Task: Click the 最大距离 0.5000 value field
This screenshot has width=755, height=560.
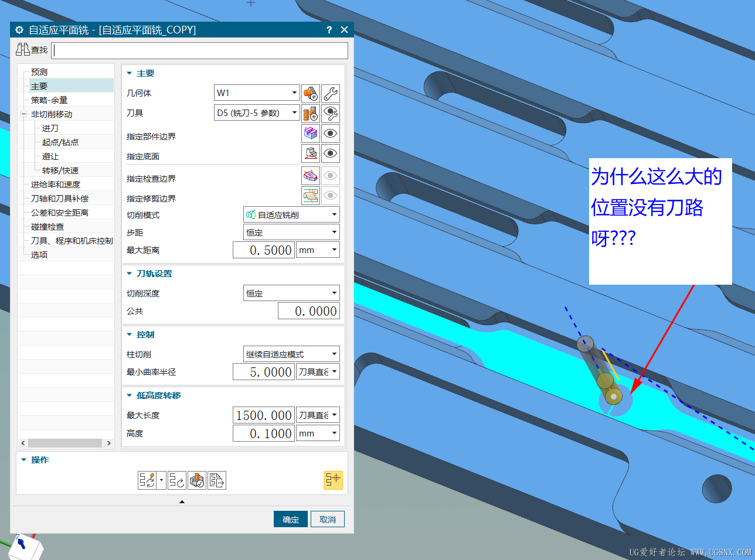Action: [264, 250]
